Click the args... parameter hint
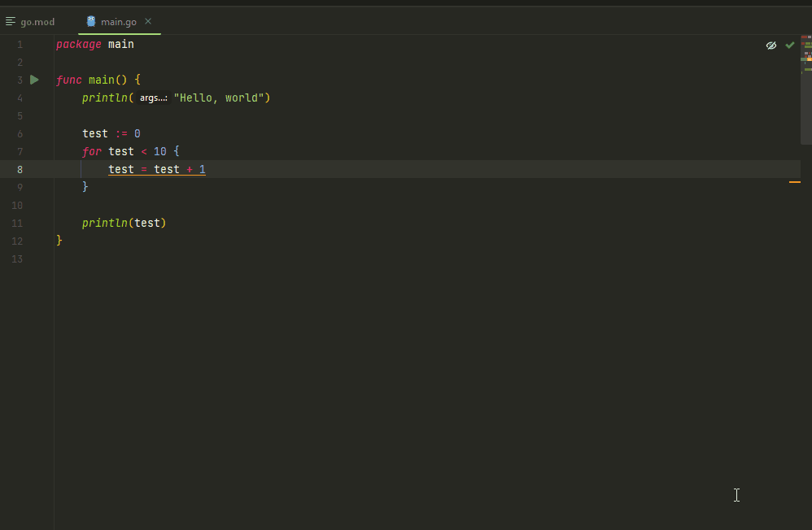812x530 pixels. 154,98
